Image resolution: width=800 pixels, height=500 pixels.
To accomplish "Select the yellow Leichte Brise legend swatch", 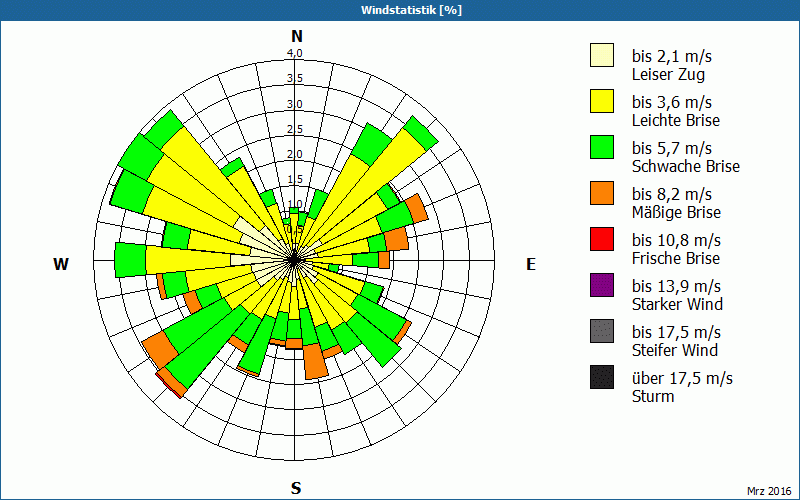I will point(601,101).
